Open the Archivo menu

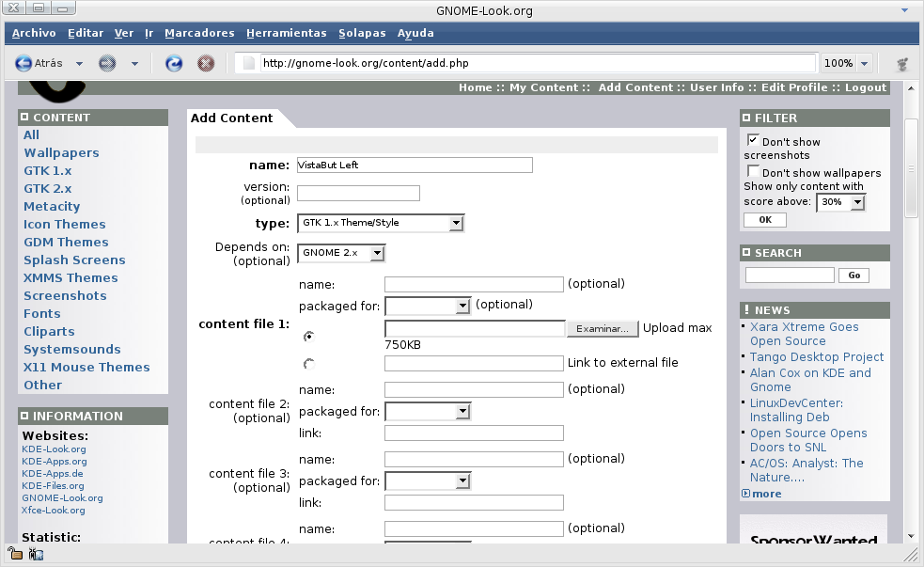pyautogui.click(x=34, y=33)
